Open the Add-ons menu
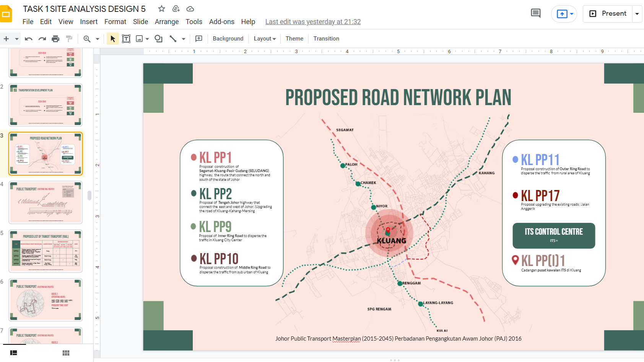Viewport: 644px width, 362px height. coord(221,22)
